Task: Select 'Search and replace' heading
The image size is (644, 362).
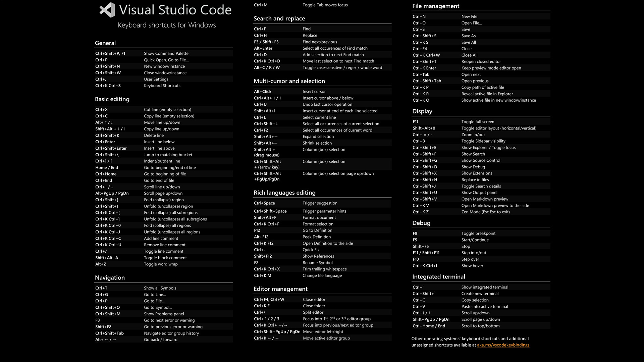Action: pos(279,18)
